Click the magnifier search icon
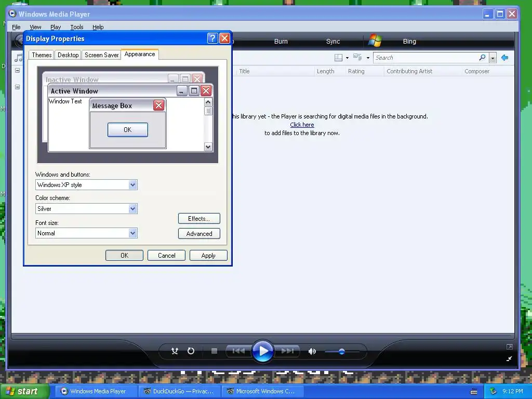 pyautogui.click(x=482, y=58)
